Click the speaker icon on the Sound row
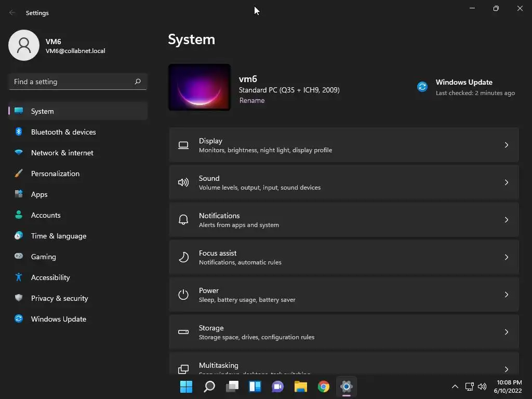This screenshot has width=532, height=399. tap(183, 182)
